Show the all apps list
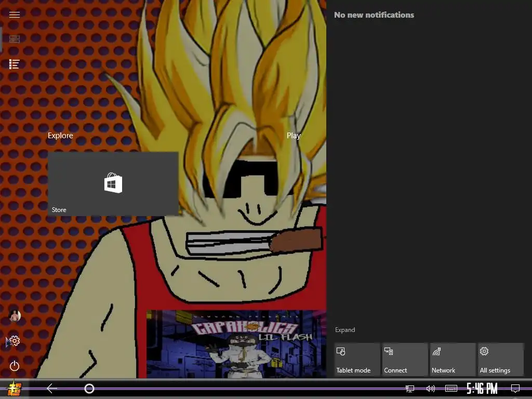Viewport: 532px width, 399px height. point(14,64)
